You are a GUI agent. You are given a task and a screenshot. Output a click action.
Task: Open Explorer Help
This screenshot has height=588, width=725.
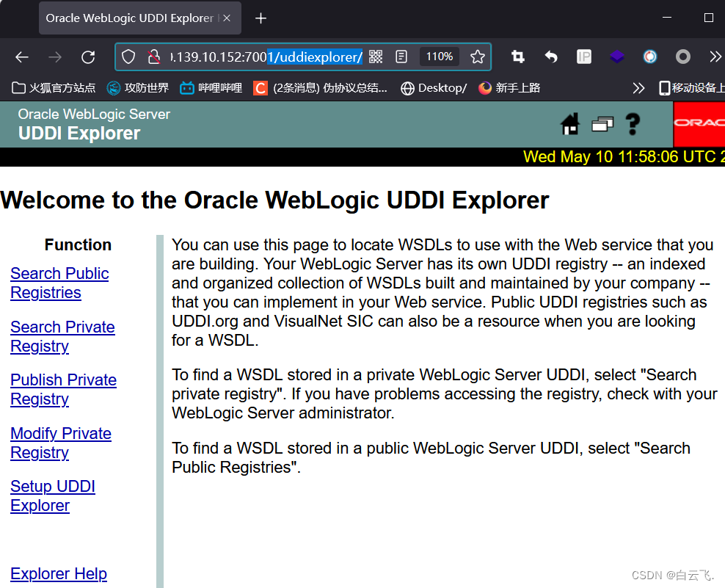[x=58, y=573]
